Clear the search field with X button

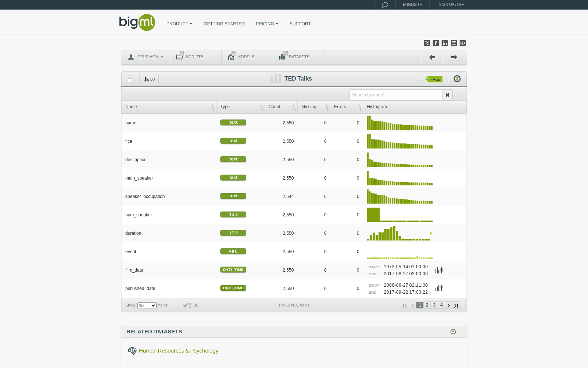pos(448,95)
